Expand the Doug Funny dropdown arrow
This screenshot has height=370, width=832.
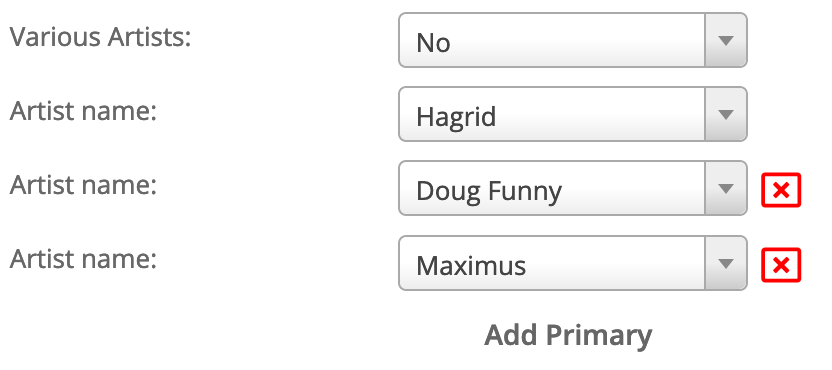[725, 188]
